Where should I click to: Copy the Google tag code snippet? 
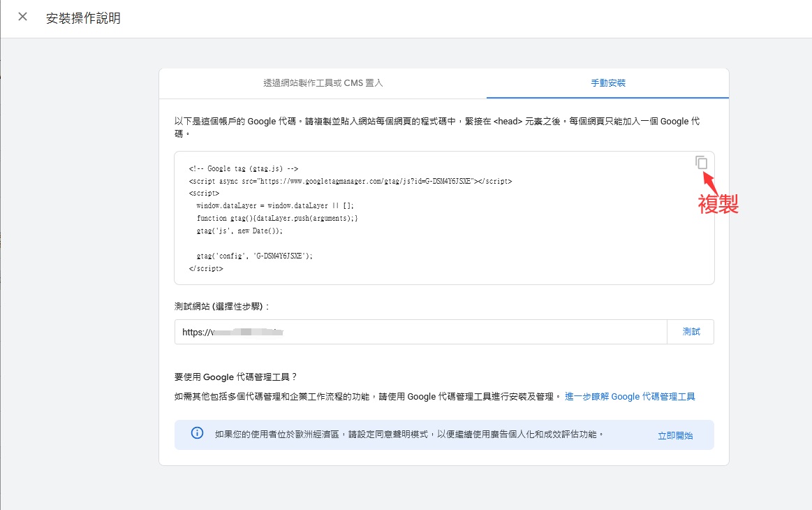pyautogui.click(x=701, y=163)
